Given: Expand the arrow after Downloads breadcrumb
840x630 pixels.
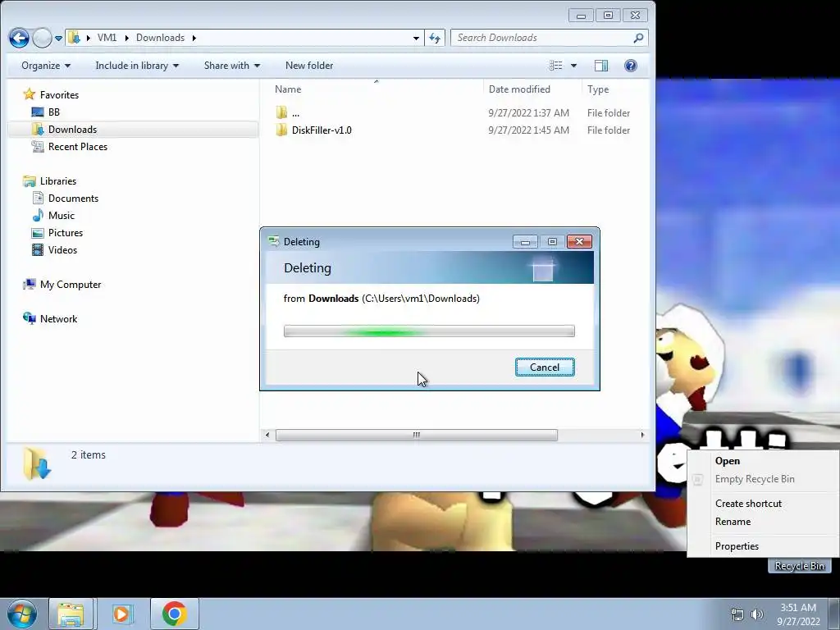Looking at the screenshot, I should coord(194,38).
